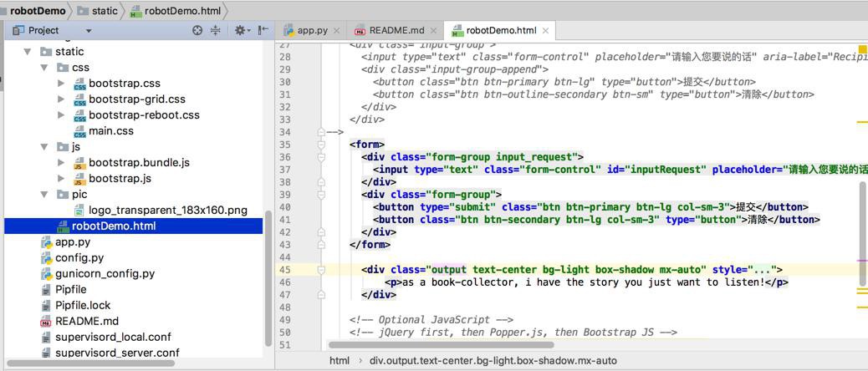Expand the bootstrap.bundle.js node arrow

[x=61, y=163]
